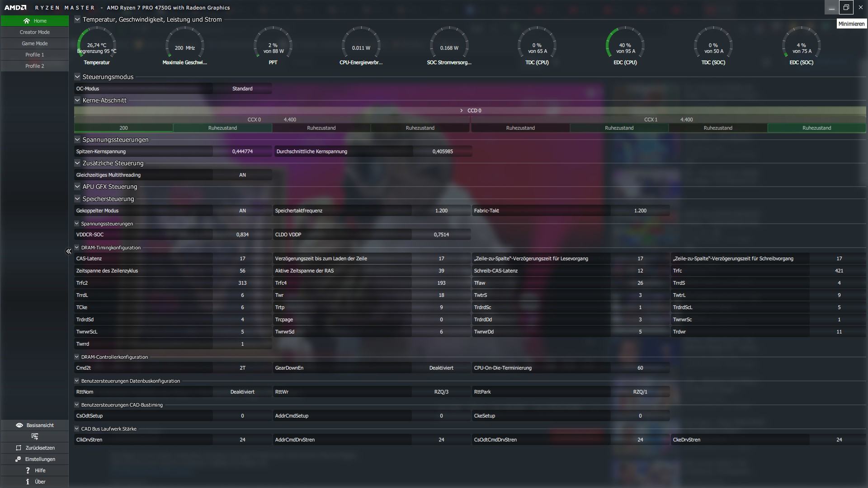Click the Über info icon

pyautogui.click(x=28, y=482)
